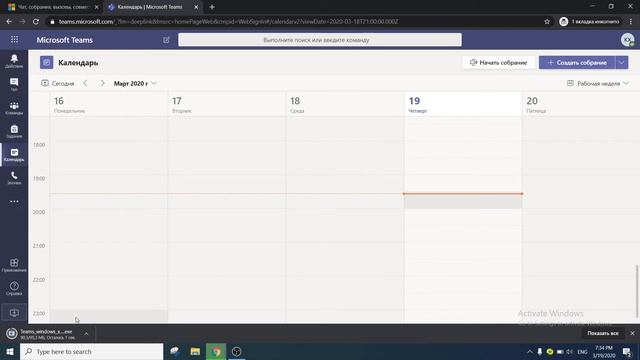The image size is (640, 360).
Task: Jump to Сегодня in the calendar
Action: [58, 83]
